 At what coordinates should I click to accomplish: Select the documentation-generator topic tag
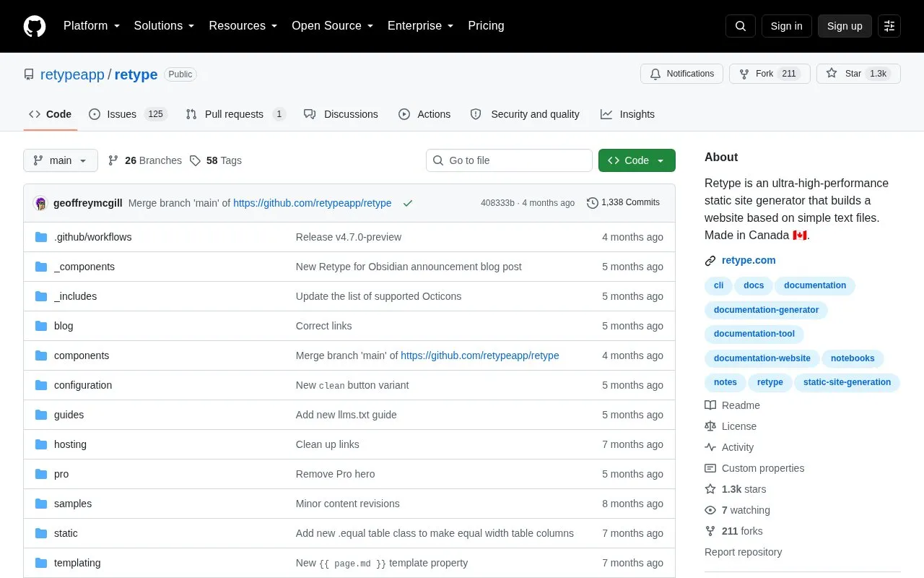766,310
